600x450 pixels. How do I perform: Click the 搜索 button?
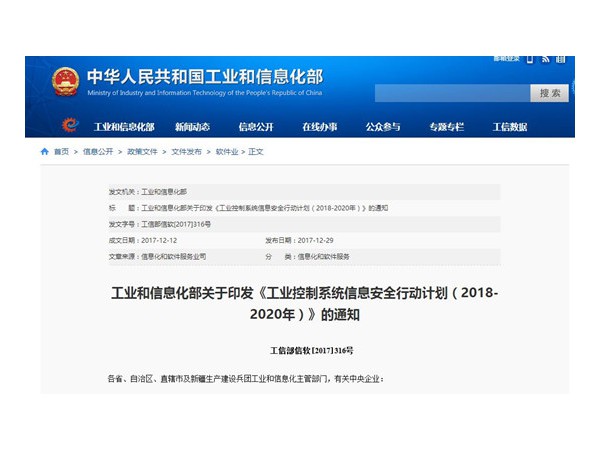[x=549, y=93]
